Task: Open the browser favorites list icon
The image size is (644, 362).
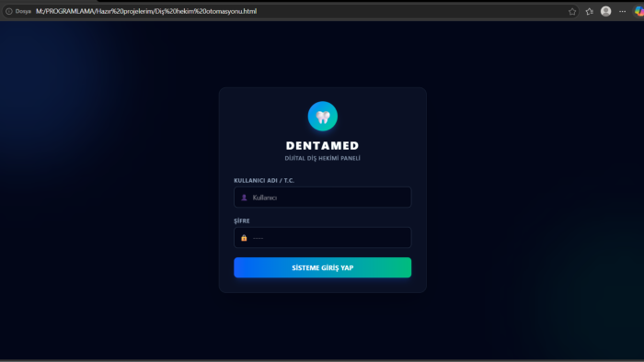Action: click(590, 11)
